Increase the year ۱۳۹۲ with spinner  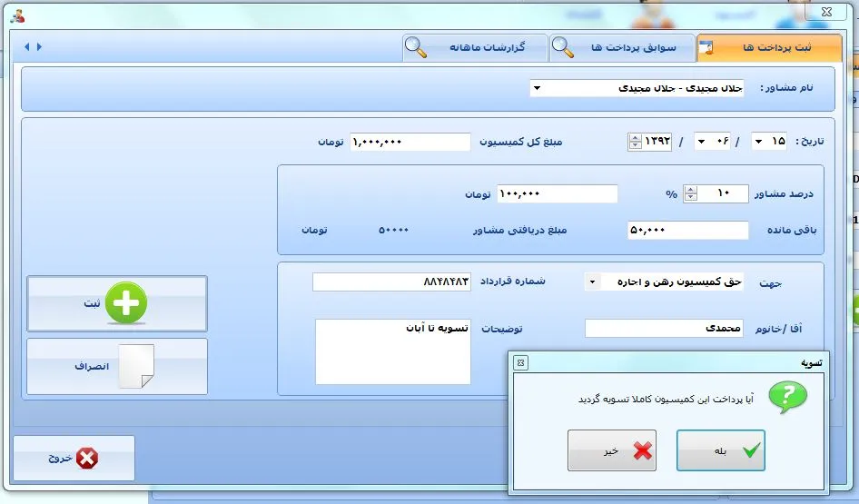(634, 138)
